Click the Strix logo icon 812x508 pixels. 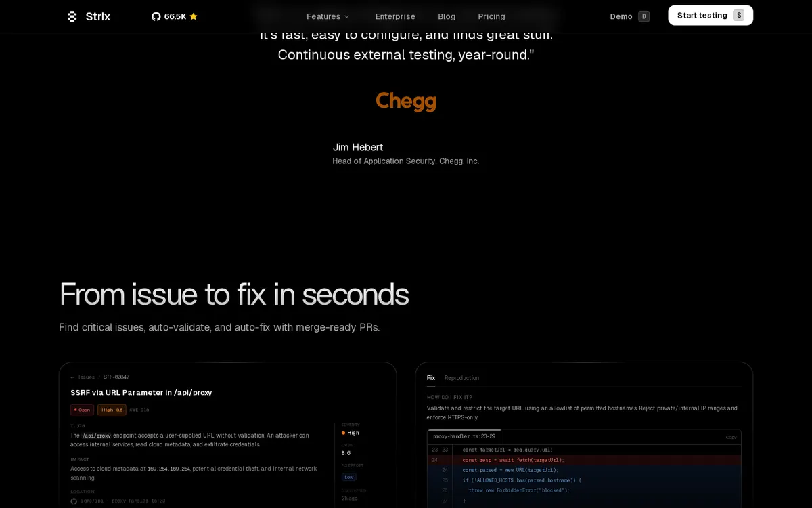pyautogui.click(x=72, y=16)
